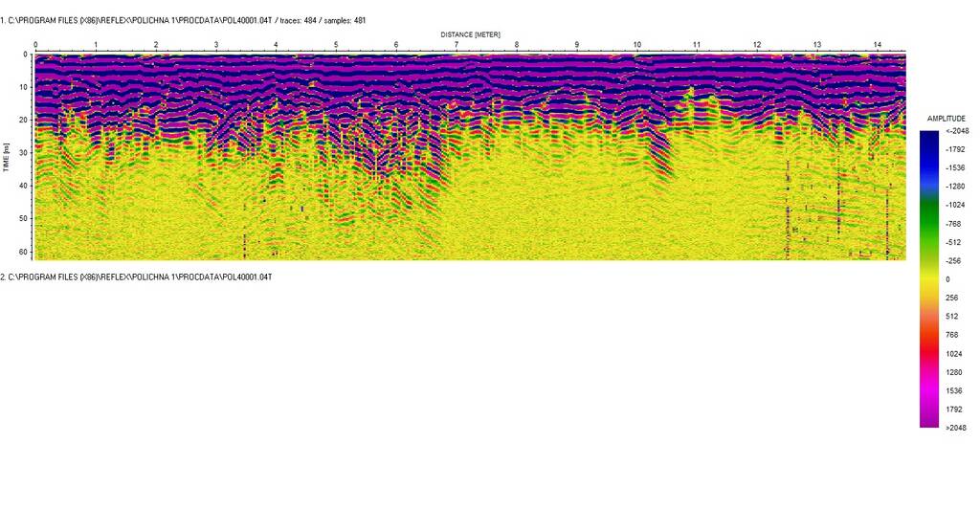Click the -1024 amplitude legend value

coord(956,205)
